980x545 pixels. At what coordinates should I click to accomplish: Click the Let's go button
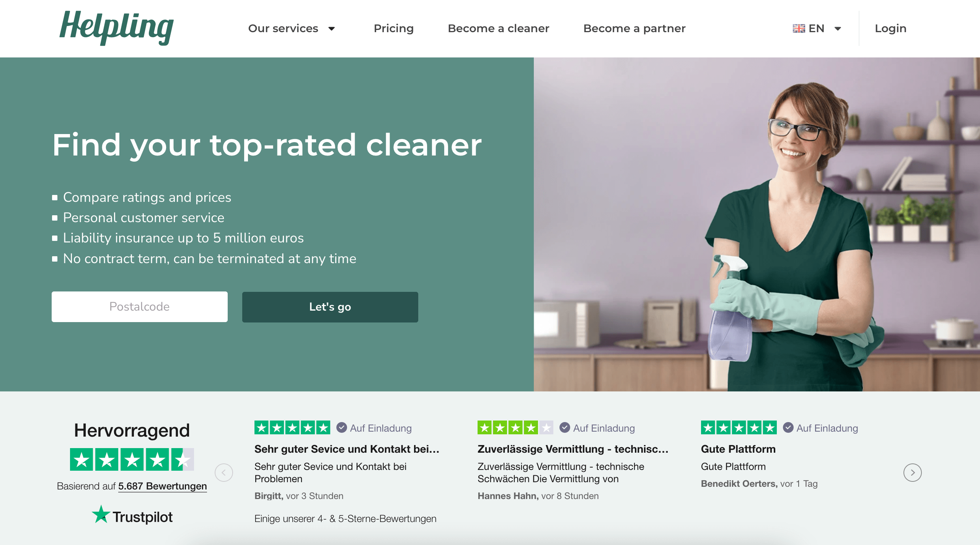point(329,307)
